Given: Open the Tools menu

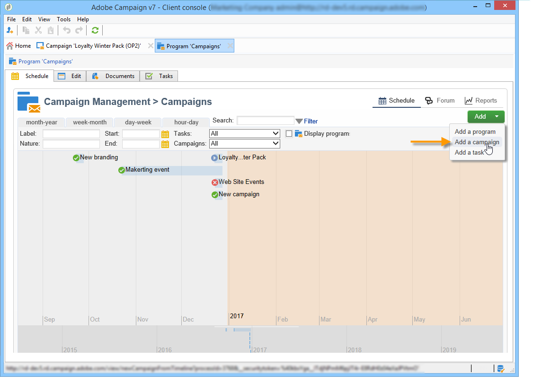Looking at the screenshot, I should (63, 19).
